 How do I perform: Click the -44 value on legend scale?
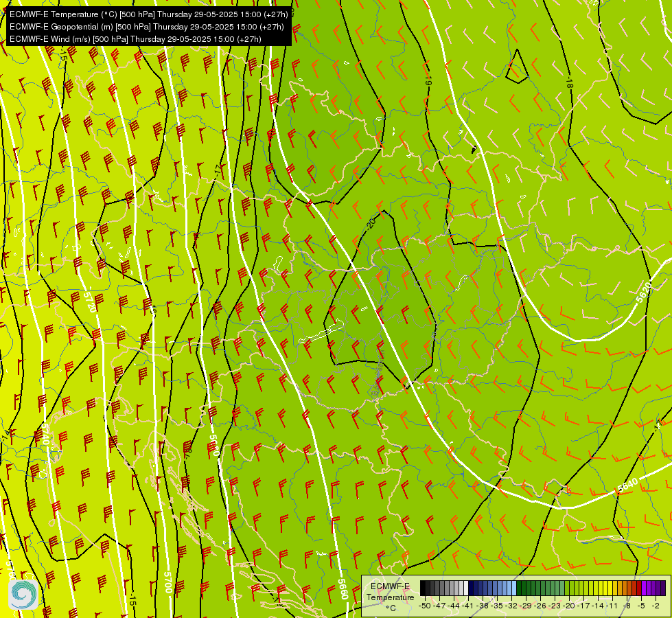pos(454,606)
